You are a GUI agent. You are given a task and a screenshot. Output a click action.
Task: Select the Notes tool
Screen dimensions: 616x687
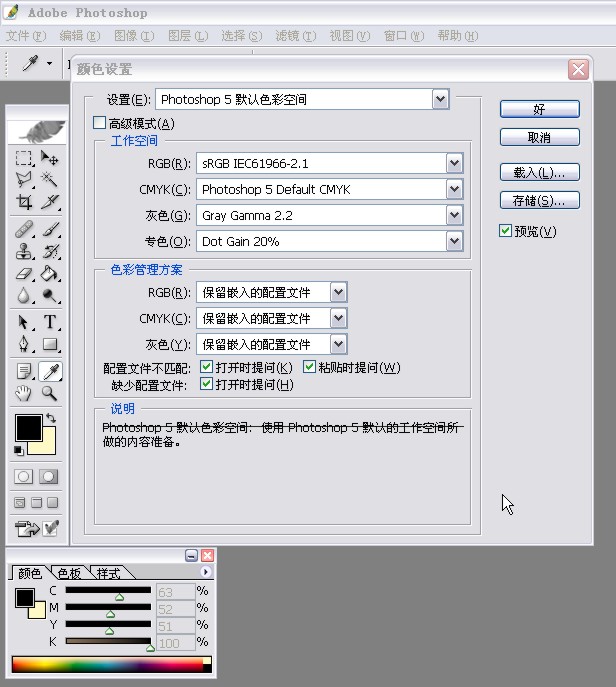pos(24,371)
